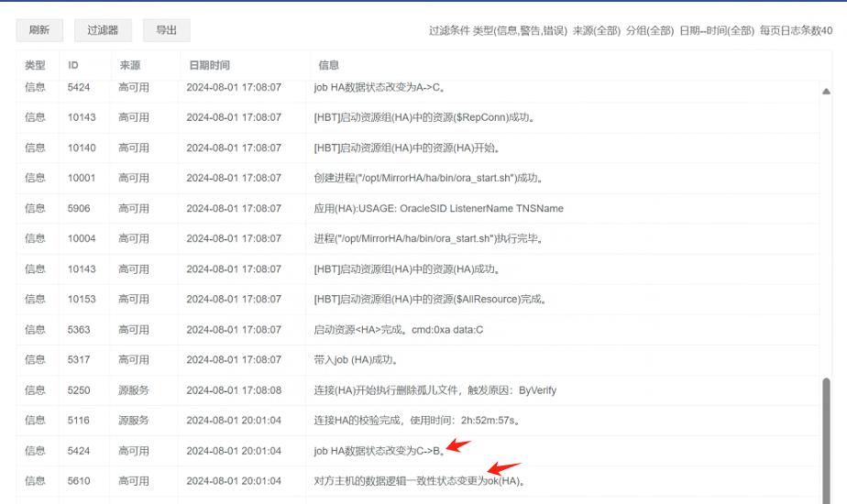Select message '连接HA的校验完成' with duration
Screen dimensions: 847x504
(418, 421)
